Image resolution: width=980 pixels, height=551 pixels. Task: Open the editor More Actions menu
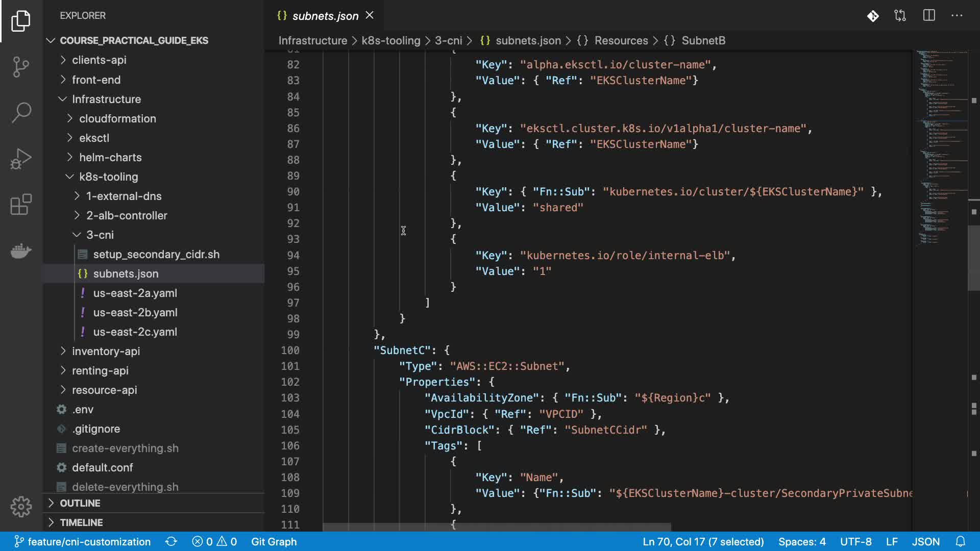pyautogui.click(x=957, y=16)
